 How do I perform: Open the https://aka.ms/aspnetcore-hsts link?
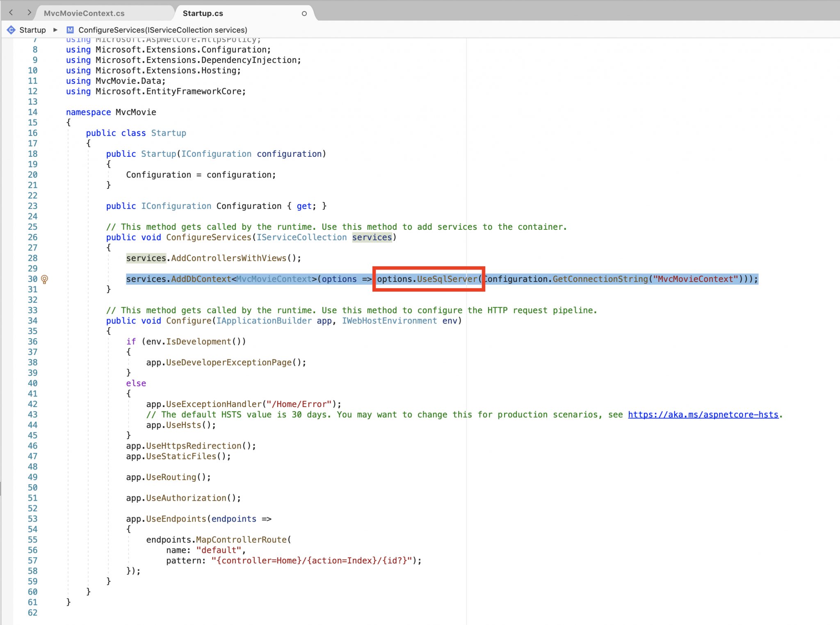pyautogui.click(x=703, y=414)
